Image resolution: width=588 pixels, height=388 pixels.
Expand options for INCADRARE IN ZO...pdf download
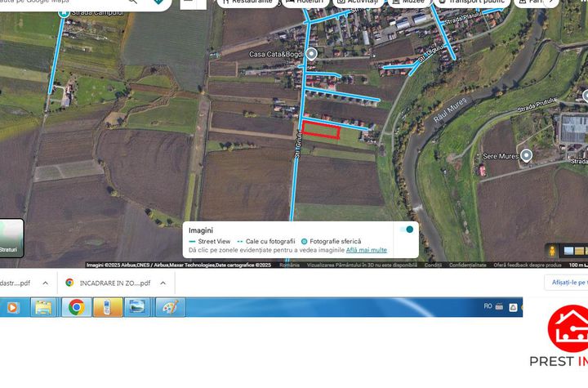163,283
